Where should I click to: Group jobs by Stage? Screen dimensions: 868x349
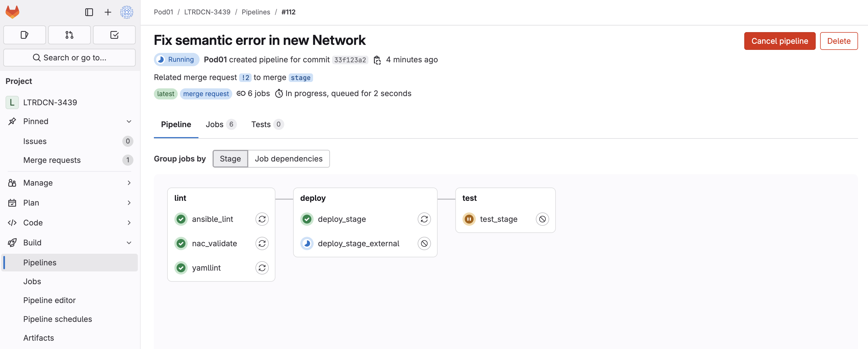[231, 158]
